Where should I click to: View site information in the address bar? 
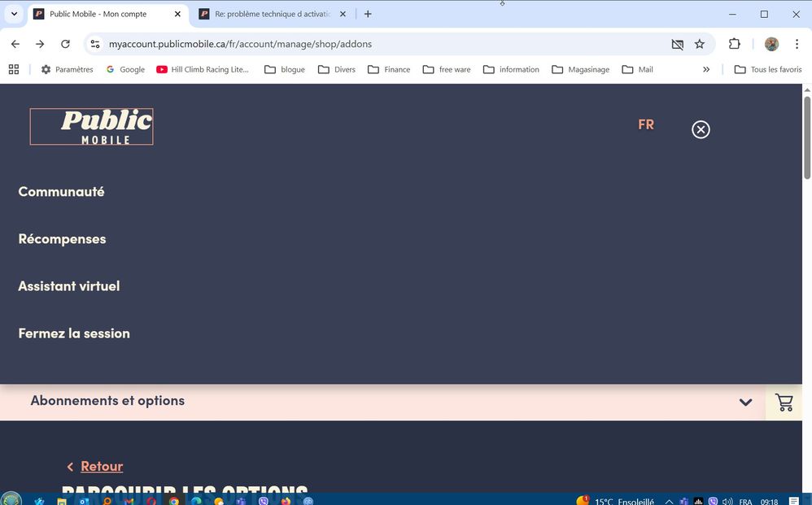pos(95,44)
